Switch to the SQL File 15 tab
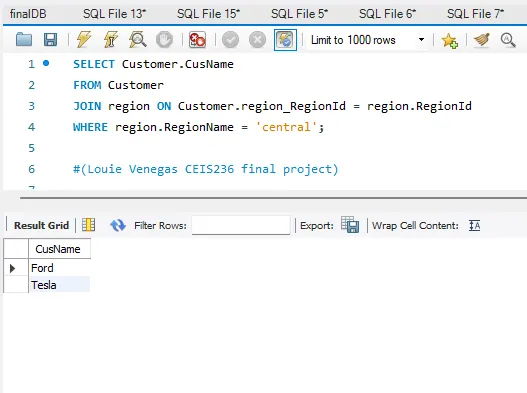 pos(209,14)
